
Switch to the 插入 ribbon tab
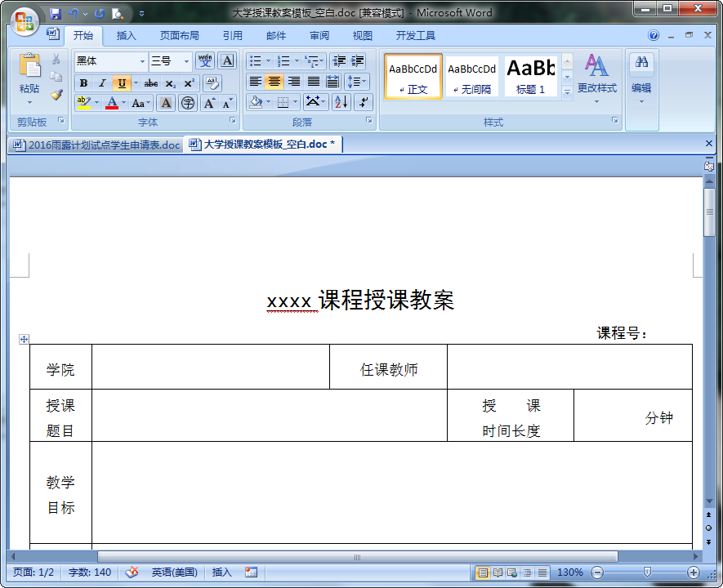click(x=126, y=35)
